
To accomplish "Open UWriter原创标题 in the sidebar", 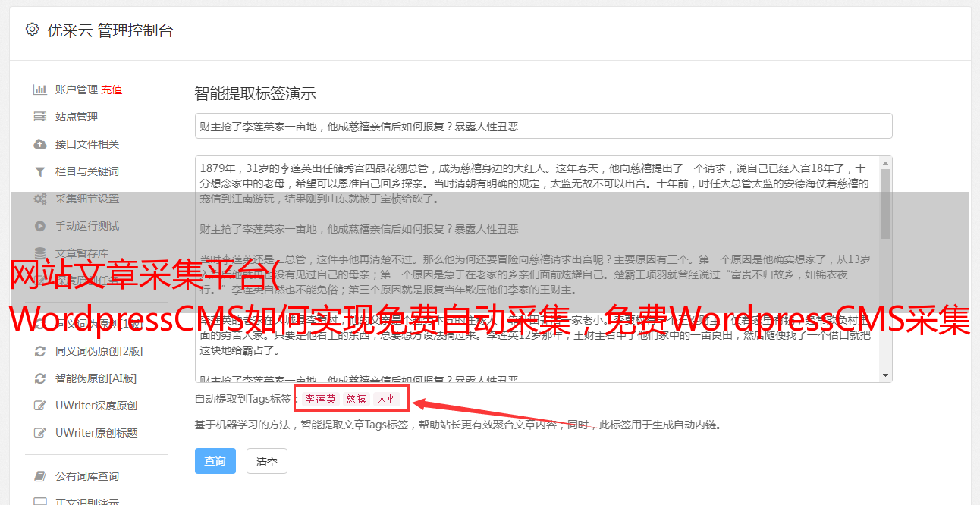I will click(96, 433).
